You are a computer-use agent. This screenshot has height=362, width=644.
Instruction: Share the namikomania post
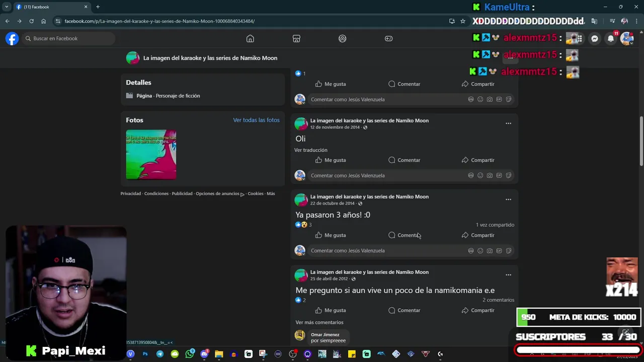(x=478, y=310)
